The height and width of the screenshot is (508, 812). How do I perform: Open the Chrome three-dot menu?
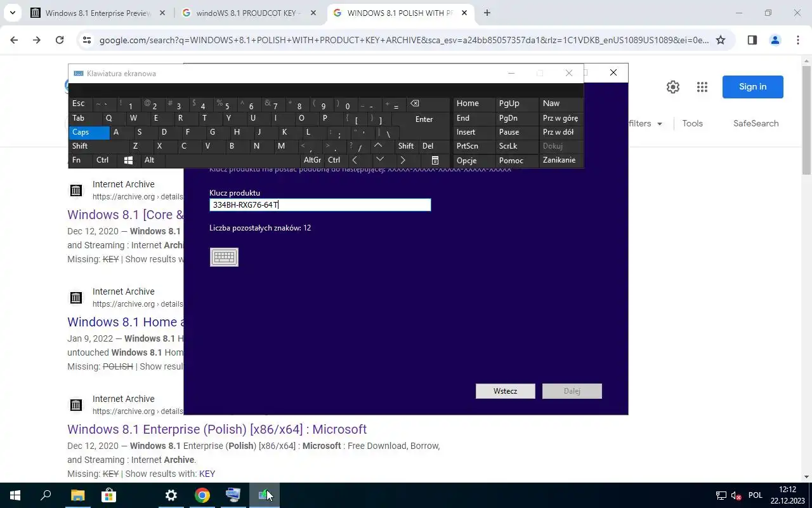pyautogui.click(x=798, y=40)
